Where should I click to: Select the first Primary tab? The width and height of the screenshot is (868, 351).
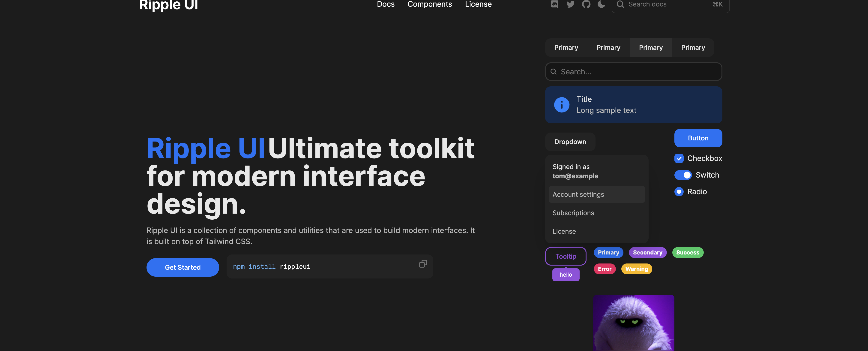point(566,48)
